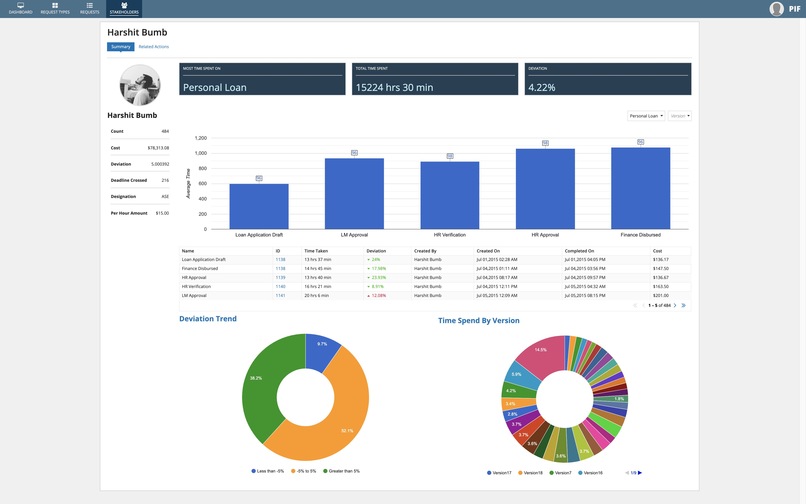Click the pink 14.5% version slice
The height and width of the screenshot is (504, 806).
[544, 354]
